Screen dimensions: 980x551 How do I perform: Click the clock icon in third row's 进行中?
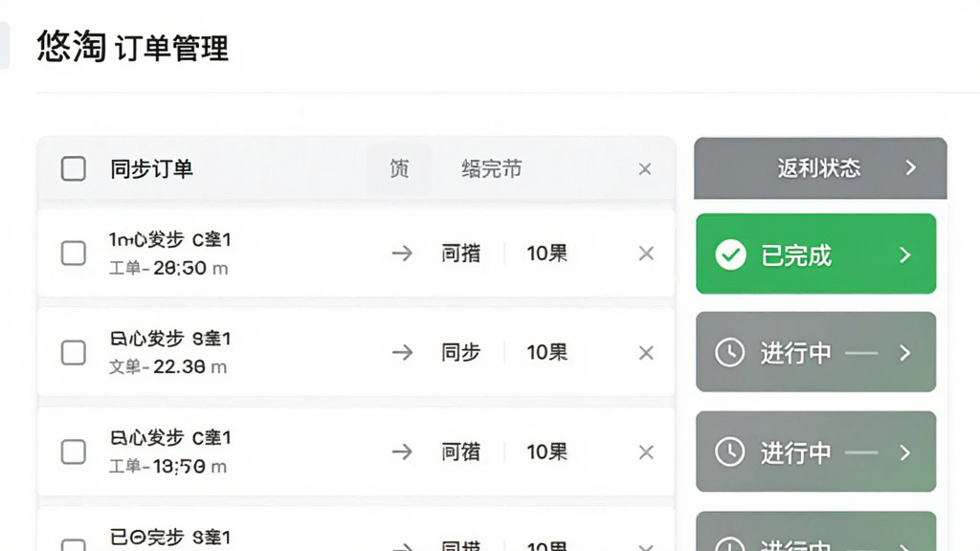pos(730,452)
